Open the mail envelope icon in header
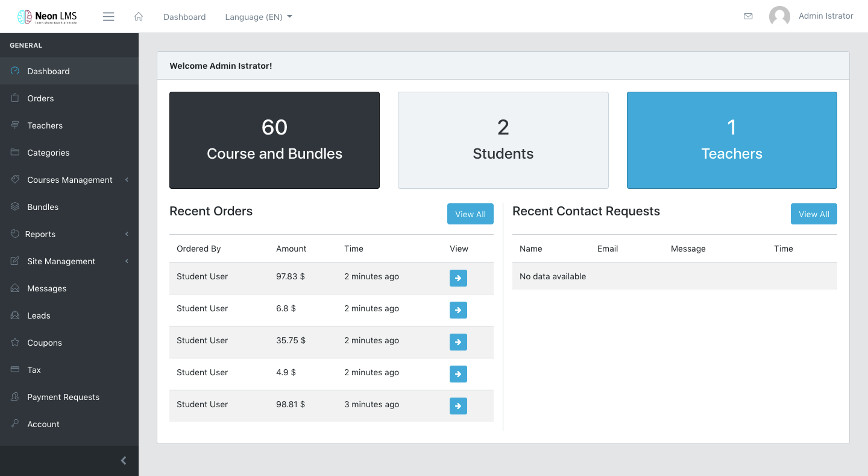 748,16
